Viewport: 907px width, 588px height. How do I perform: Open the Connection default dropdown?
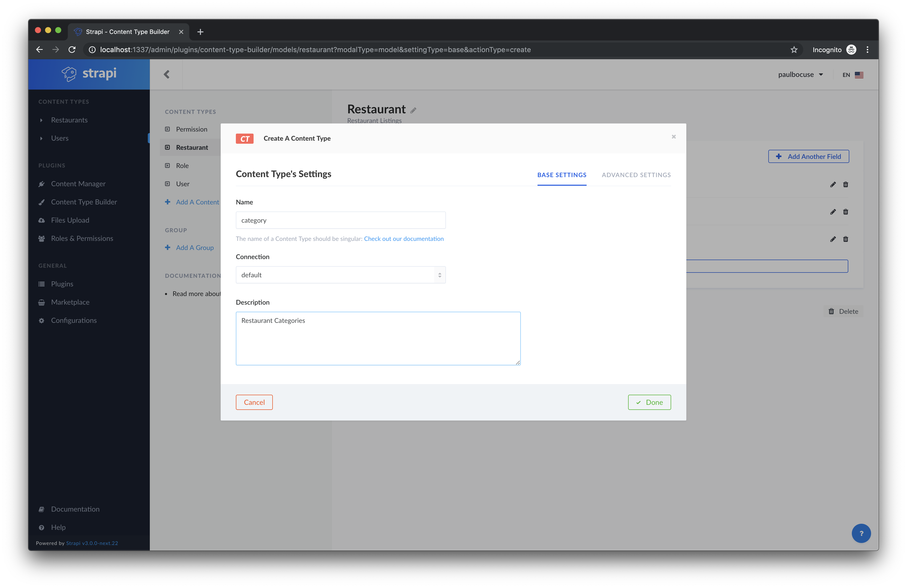tap(340, 275)
